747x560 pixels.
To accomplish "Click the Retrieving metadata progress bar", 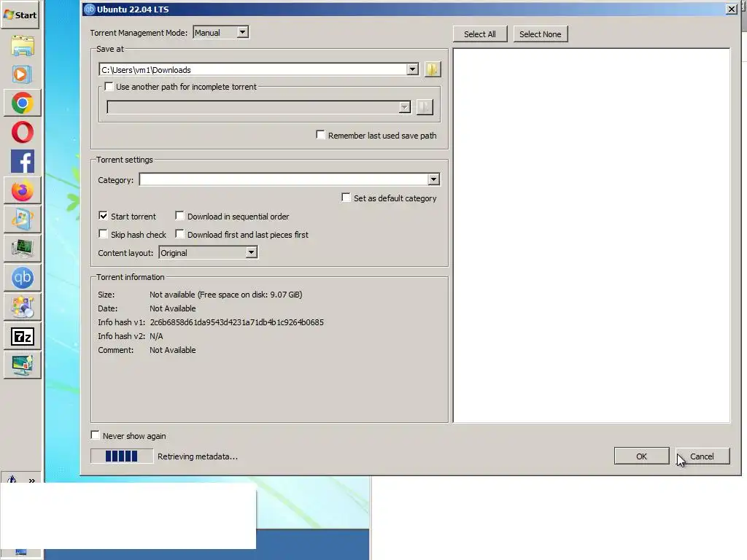I will (x=122, y=456).
